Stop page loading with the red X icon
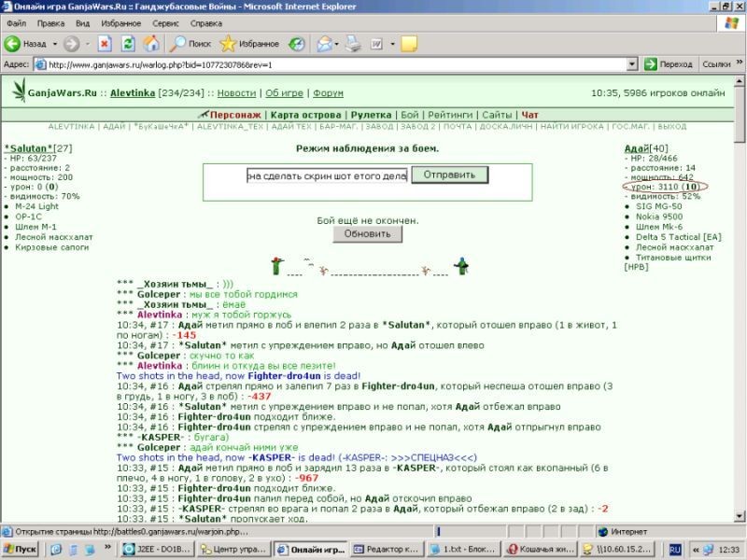Viewport: 747px width, 560px height. tap(105, 44)
